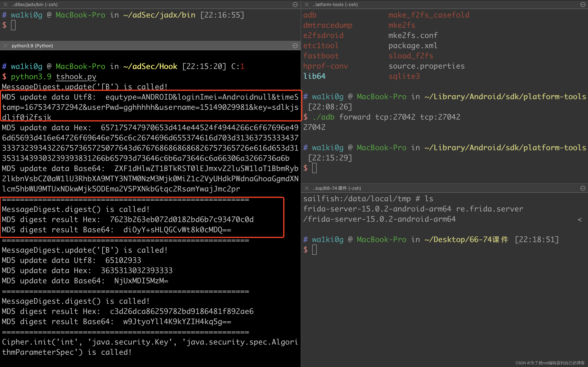588x367 pixels.
Task: Click the adb entry in file listing
Action: pos(310,15)
